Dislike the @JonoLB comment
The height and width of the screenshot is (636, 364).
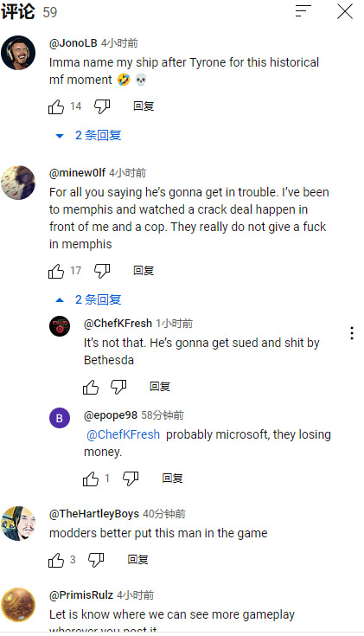click(x=102, y=106)
